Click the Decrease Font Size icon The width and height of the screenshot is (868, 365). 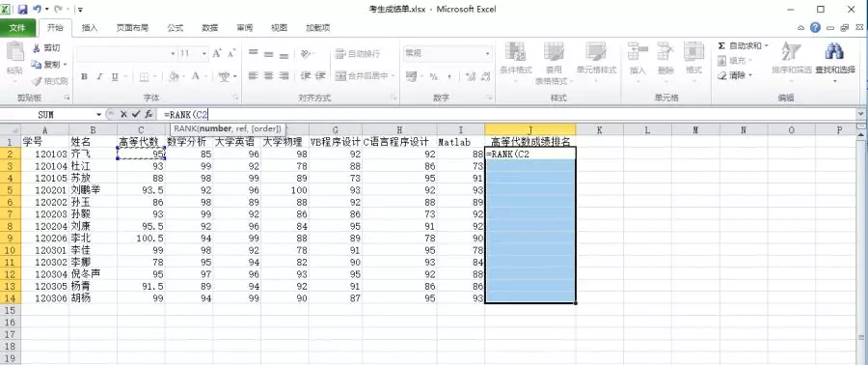[x=231, y=54]
